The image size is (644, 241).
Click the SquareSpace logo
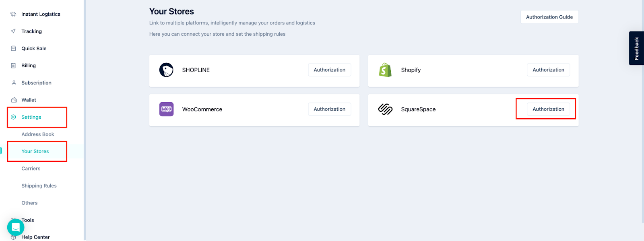pyautogui.click(x=385, y=109)
